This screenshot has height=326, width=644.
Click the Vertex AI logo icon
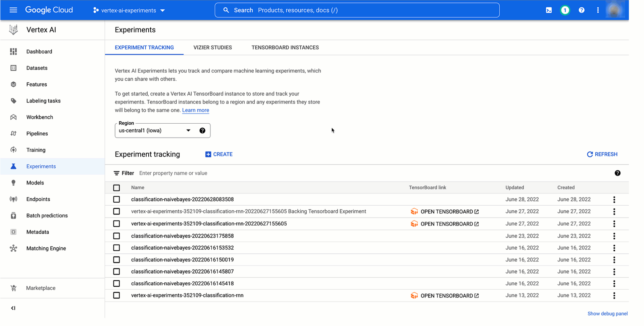(x=13, y=30)
